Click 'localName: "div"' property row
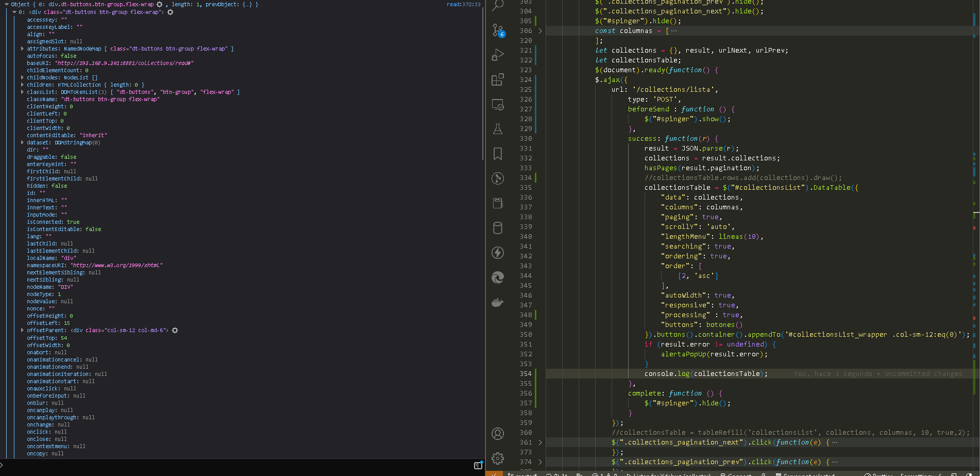 pos(52,258)
